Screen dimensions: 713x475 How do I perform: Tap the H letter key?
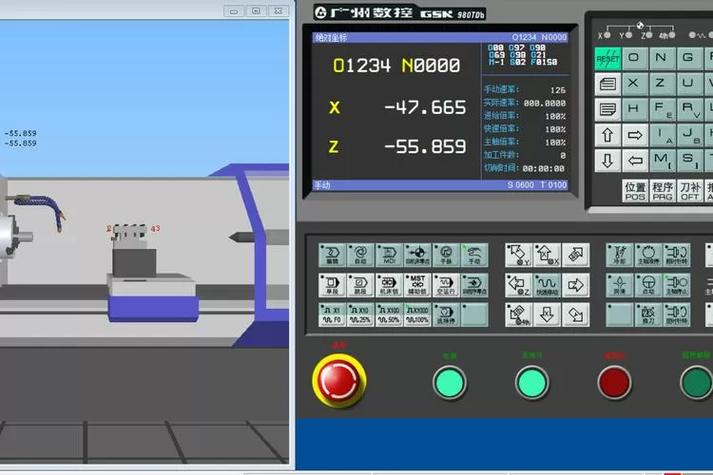tap(635, 110)
